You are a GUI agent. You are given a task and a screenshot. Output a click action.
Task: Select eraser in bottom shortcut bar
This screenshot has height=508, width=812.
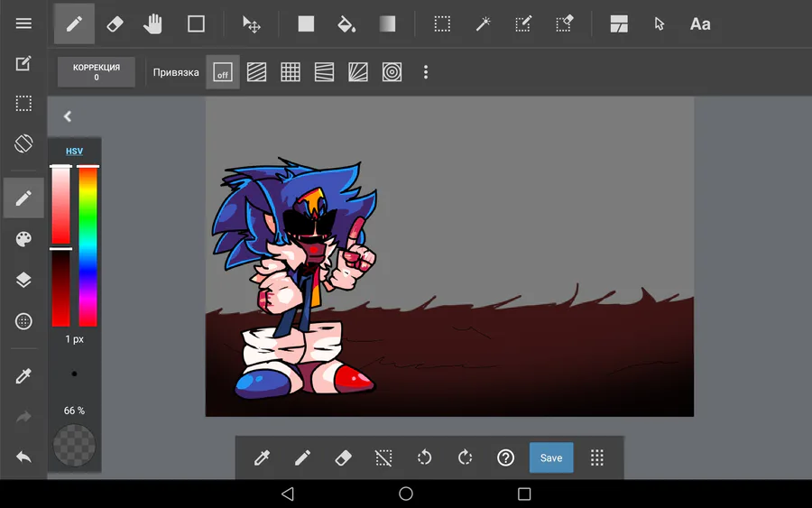point(343,457)
